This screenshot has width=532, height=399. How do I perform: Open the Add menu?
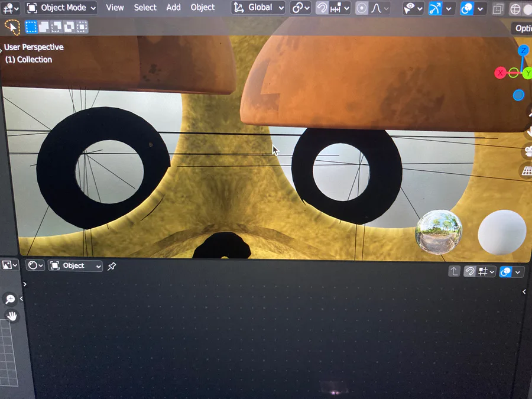[x=173, y=8]
